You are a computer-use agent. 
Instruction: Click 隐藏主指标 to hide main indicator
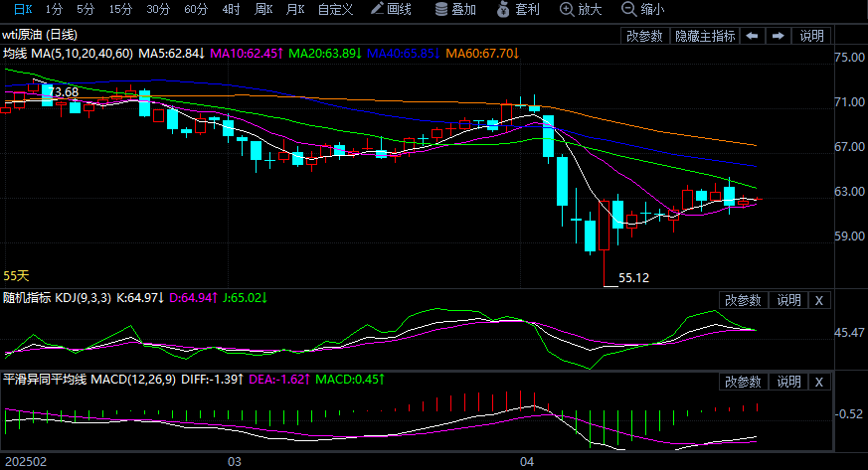(705, 36)
